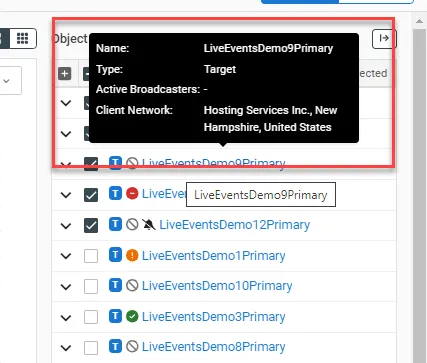Check the LiveEventsDemo10Primary checkbox
The image size is (427, 363).
tap(91, 286)
